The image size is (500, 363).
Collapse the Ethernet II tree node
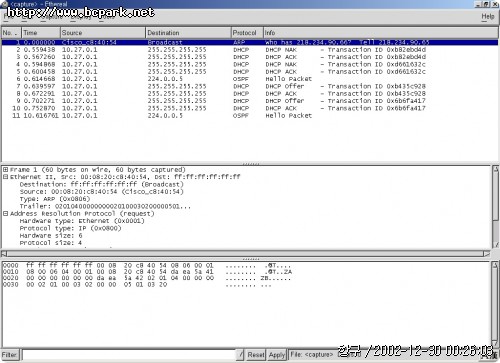point(5,177)
